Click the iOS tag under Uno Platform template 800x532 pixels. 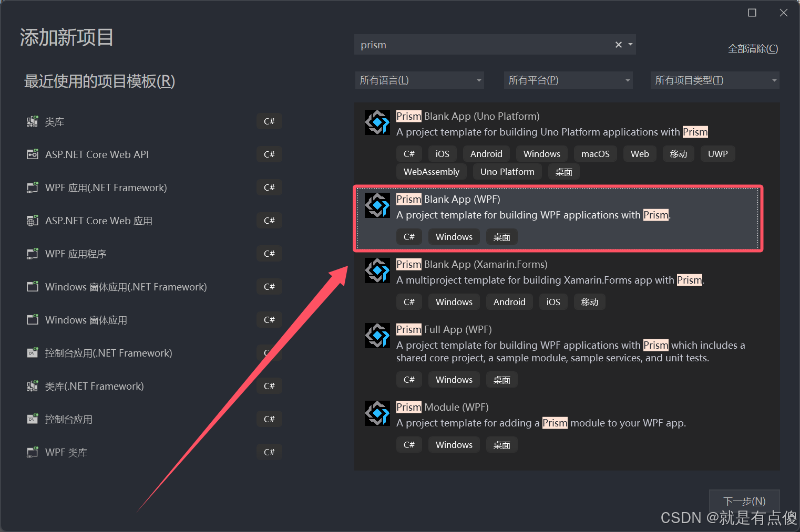pyautogui.click(x=443, y=154)
